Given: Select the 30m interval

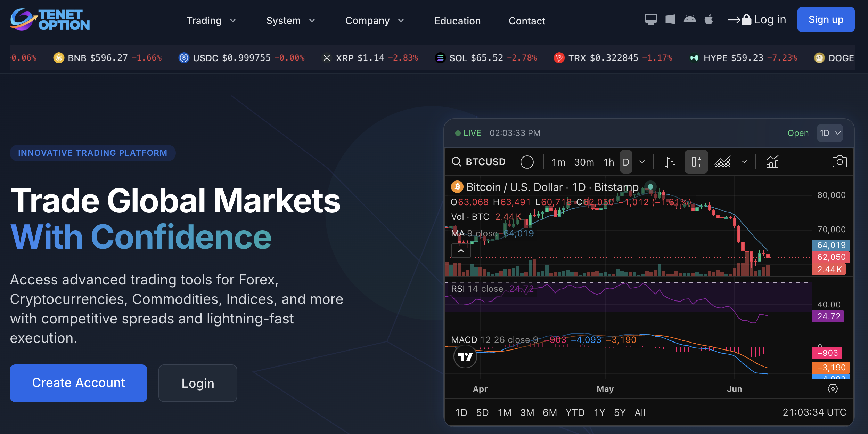Looking at the screenshot, I should point(584,162).
